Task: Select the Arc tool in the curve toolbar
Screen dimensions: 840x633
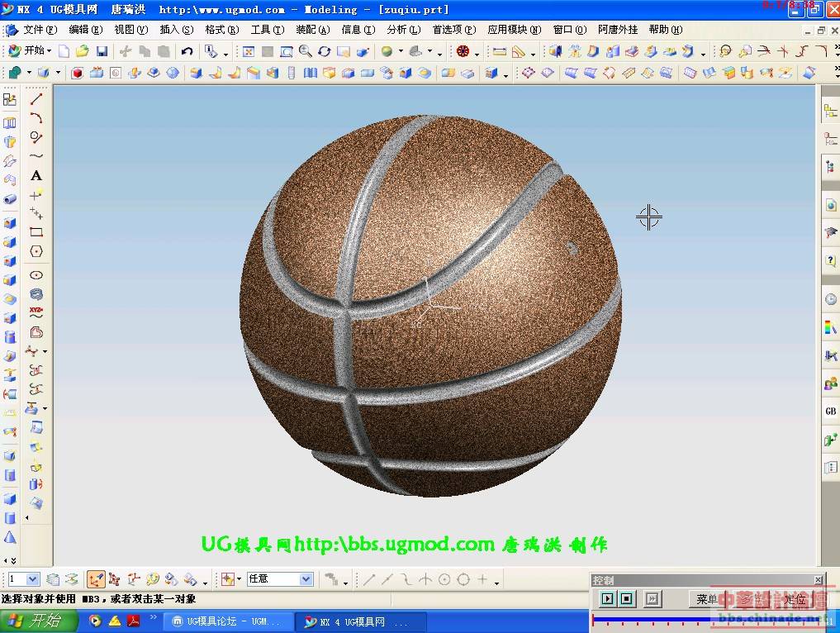Action: point(36,118)
